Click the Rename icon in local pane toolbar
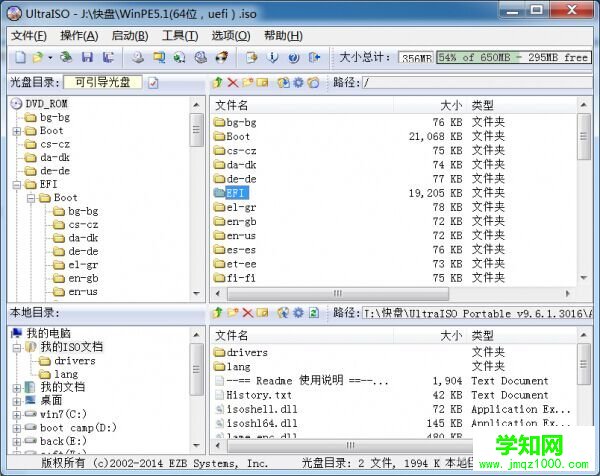 click(262, 313)
